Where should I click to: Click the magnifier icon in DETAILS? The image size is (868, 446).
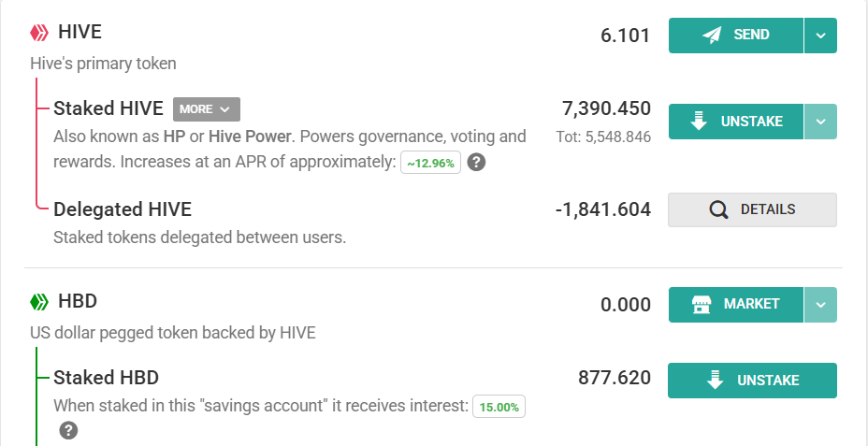(718, 209)
